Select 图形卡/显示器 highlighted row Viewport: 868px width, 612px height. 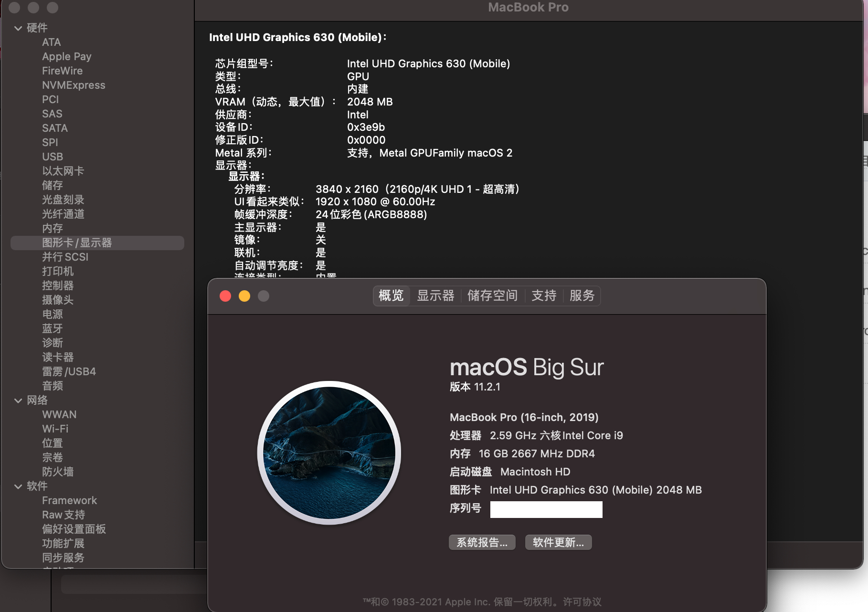[97, 243]
